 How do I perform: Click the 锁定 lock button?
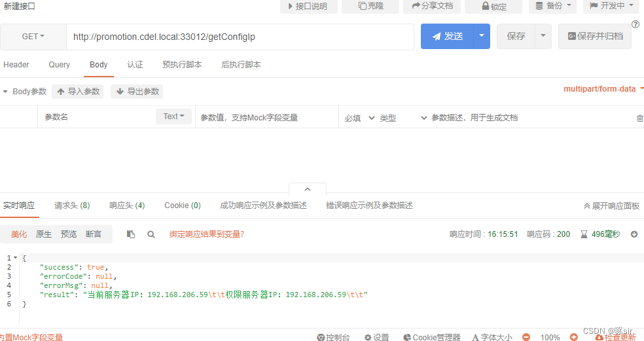click(493, 6)
